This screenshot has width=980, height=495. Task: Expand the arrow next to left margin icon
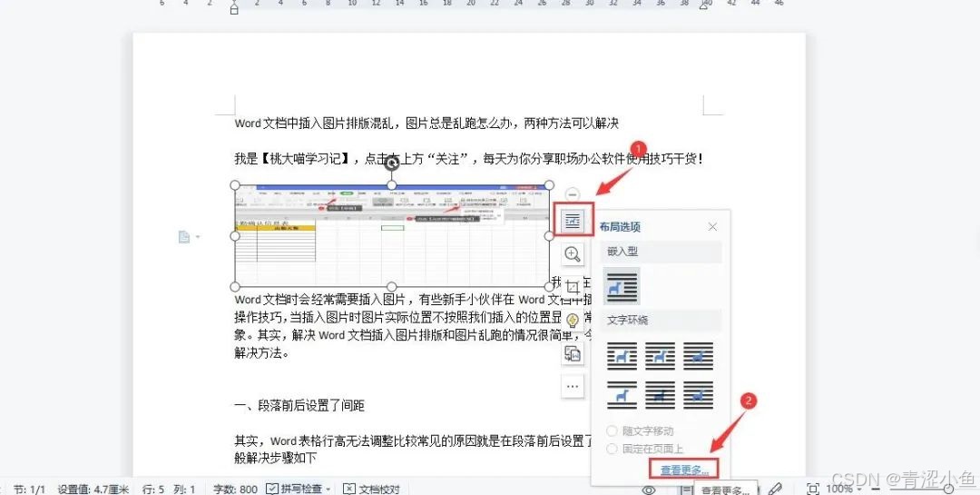point(198,237)
